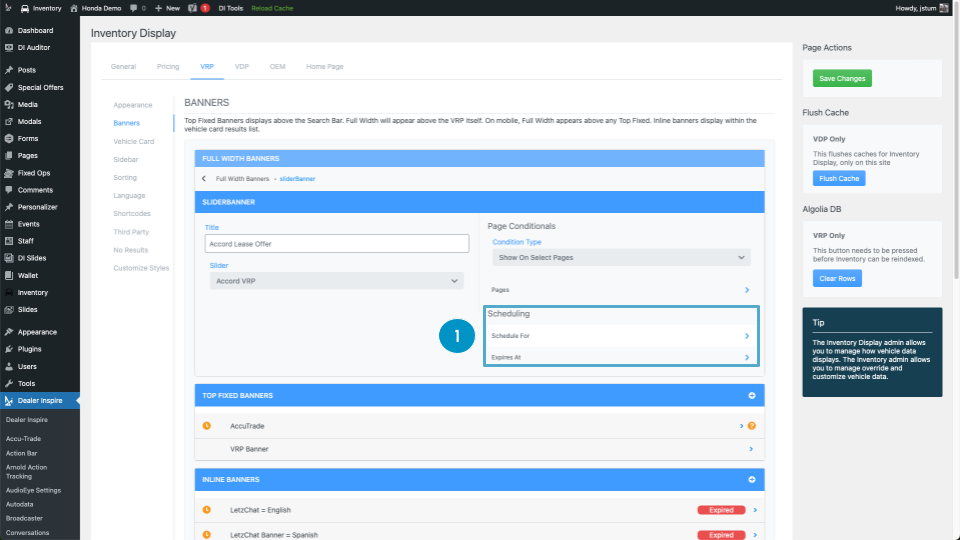Open Forms from the sidebar
The image size is (960, 540).
[x=28, y=139]
